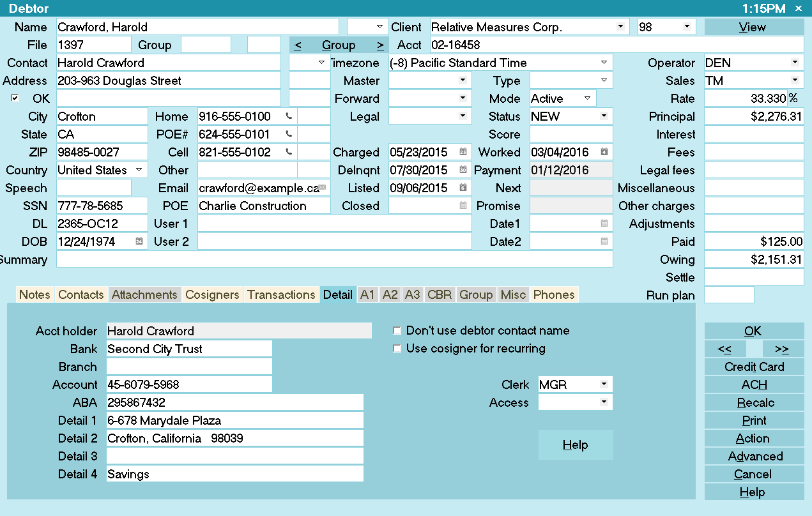Image resolution: width=812 pixels, height=516 pixels.
Task: Open calendar for Charged date
Action: 463,152
